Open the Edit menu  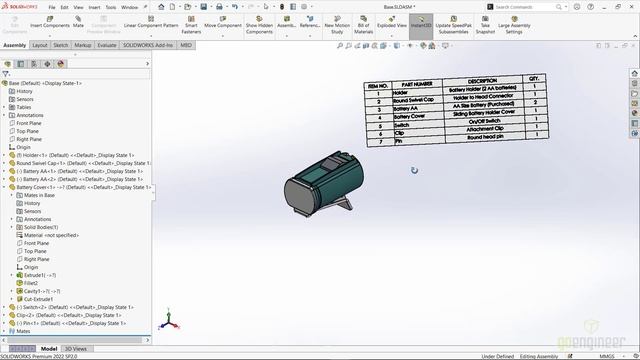tap(64, 7)
